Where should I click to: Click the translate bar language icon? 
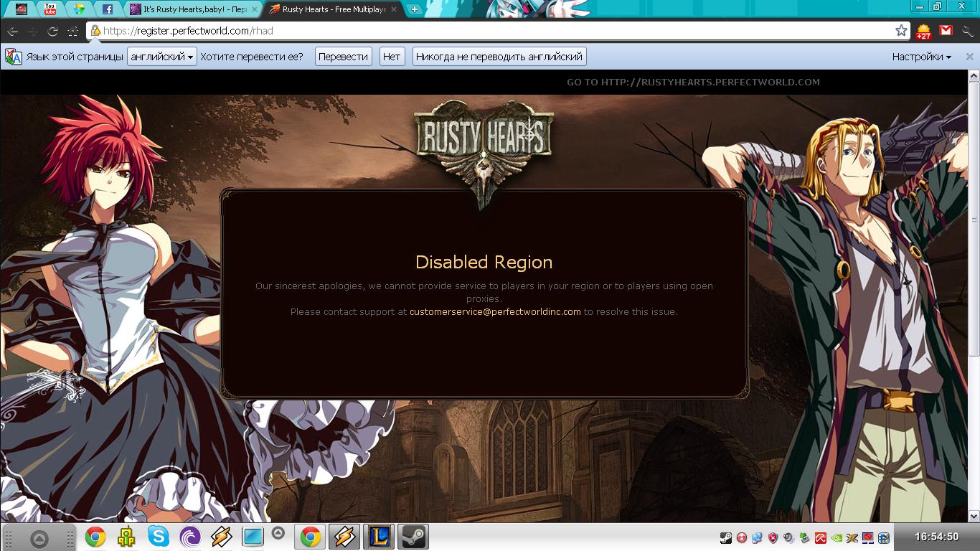pos(14,57)
